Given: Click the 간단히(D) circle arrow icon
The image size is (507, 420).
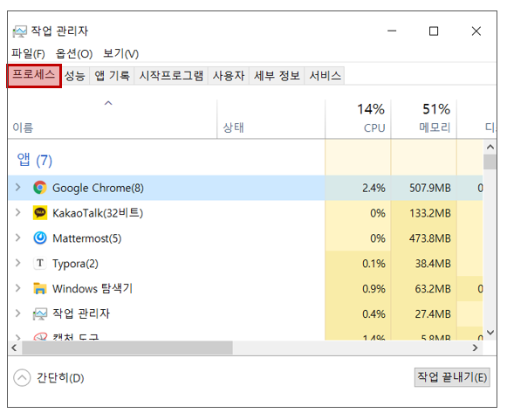Looking at the screenshot, I should 22,377.
